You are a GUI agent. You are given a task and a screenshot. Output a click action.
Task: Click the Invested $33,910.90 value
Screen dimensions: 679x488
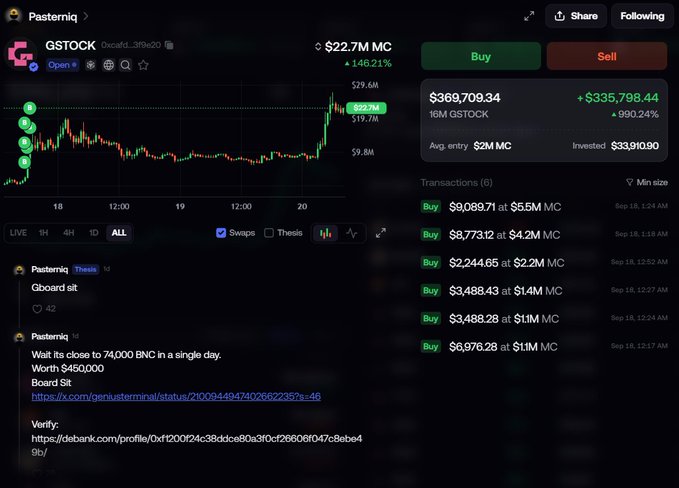point(635,146)
